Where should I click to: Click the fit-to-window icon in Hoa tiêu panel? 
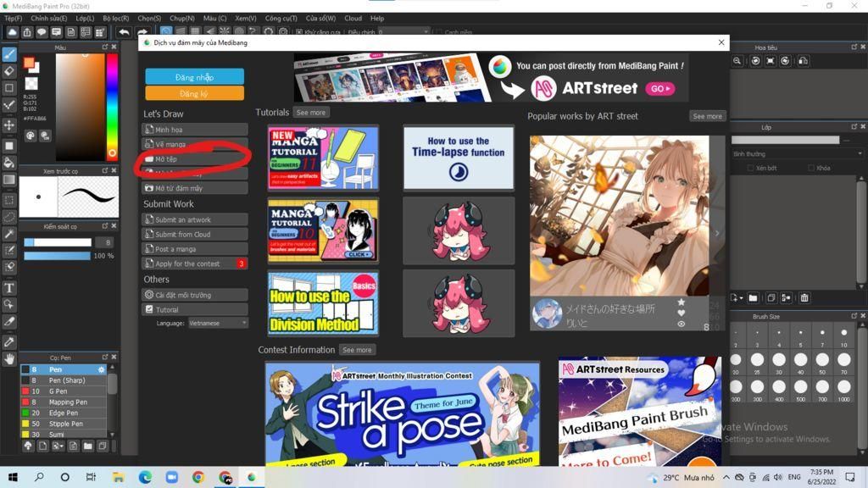pos(770,61)
